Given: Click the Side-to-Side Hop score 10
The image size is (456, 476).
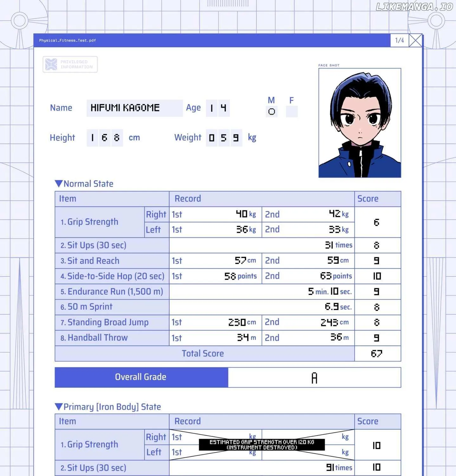Looking at the screenshot, I should click(377, 276).
